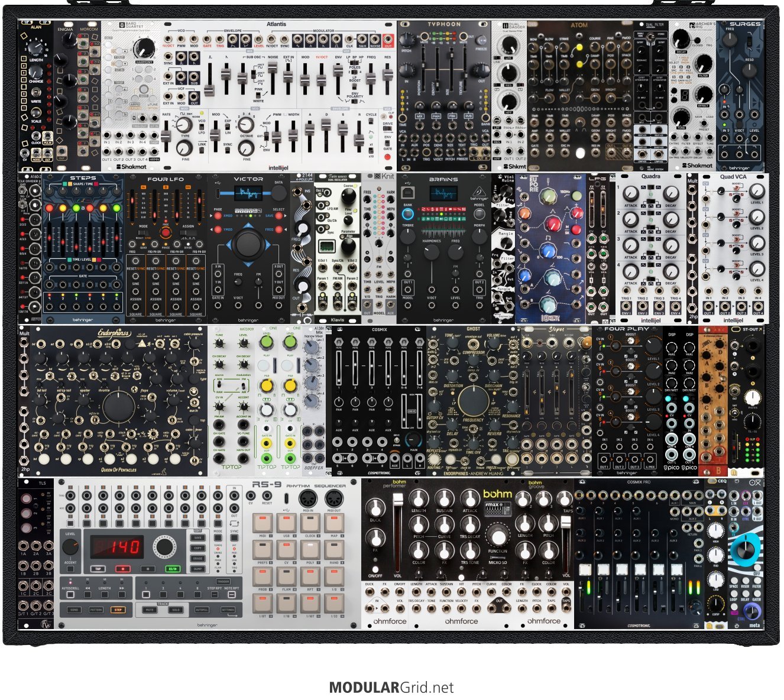Viewport: 784px width, 700px height.
Task: Click the Queen of Pentacles large center knob
Action: tap(119, 407)
